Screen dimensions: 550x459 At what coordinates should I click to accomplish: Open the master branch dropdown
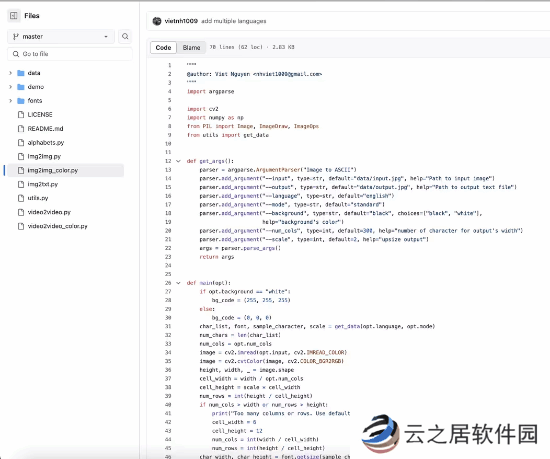tap(61, 36)
